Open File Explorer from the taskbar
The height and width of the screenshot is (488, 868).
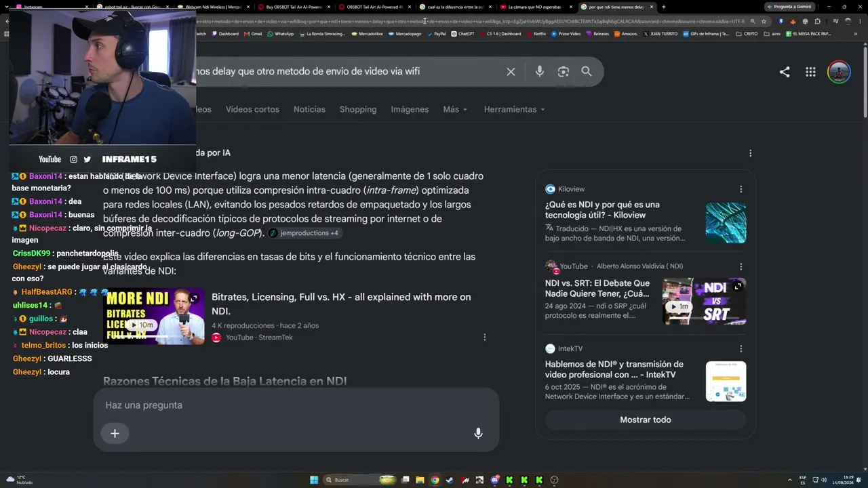point(420,480)
